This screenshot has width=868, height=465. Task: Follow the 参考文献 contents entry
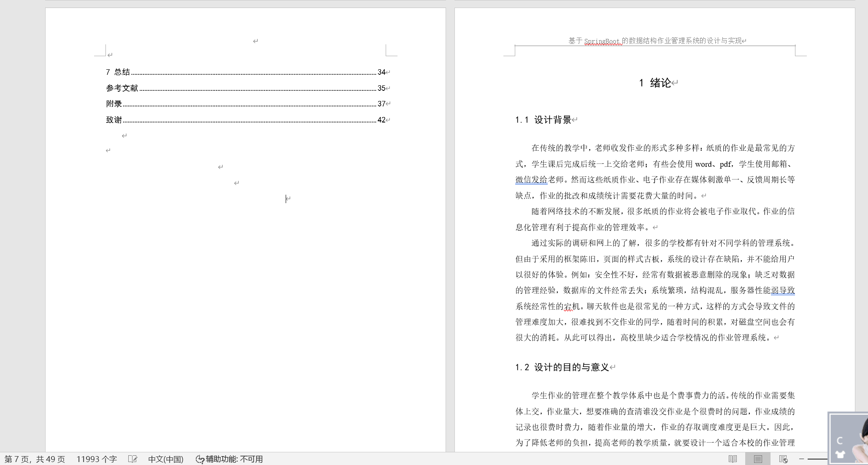(122, 88)
